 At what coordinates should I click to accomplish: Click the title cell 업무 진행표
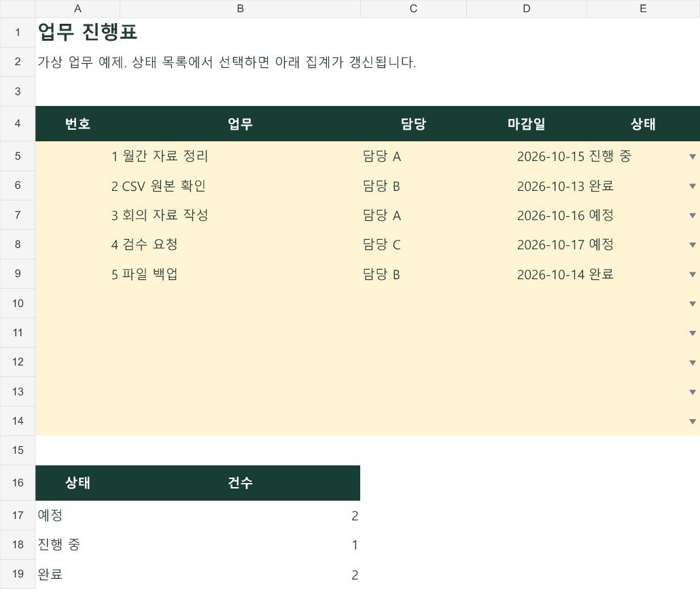(77, 33)
